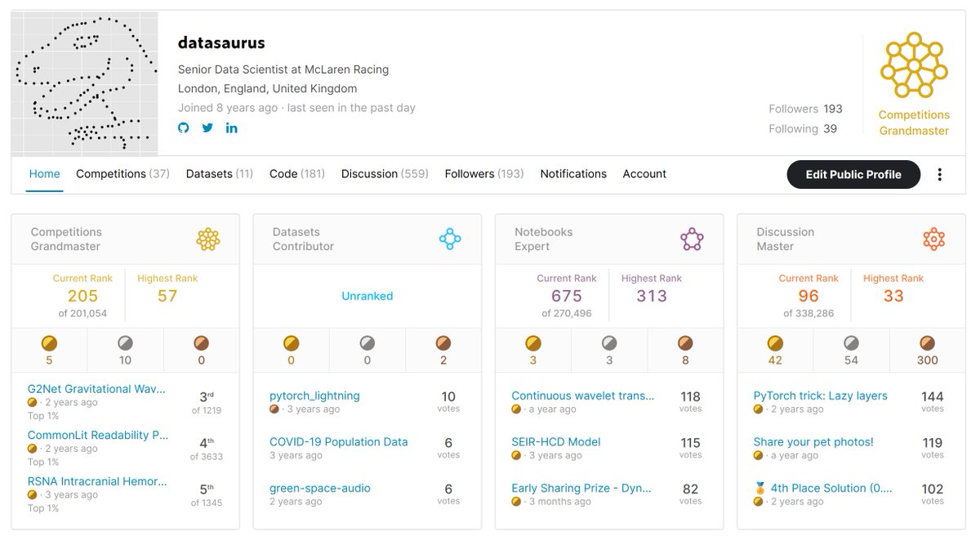Switch to the Followers (193) tab

click(x=484, y=174)
